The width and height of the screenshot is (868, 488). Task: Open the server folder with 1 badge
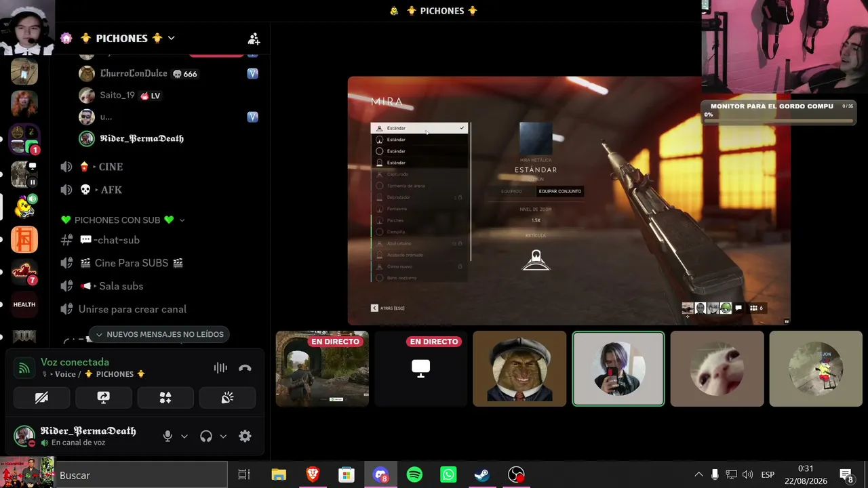tap(24, 140)
